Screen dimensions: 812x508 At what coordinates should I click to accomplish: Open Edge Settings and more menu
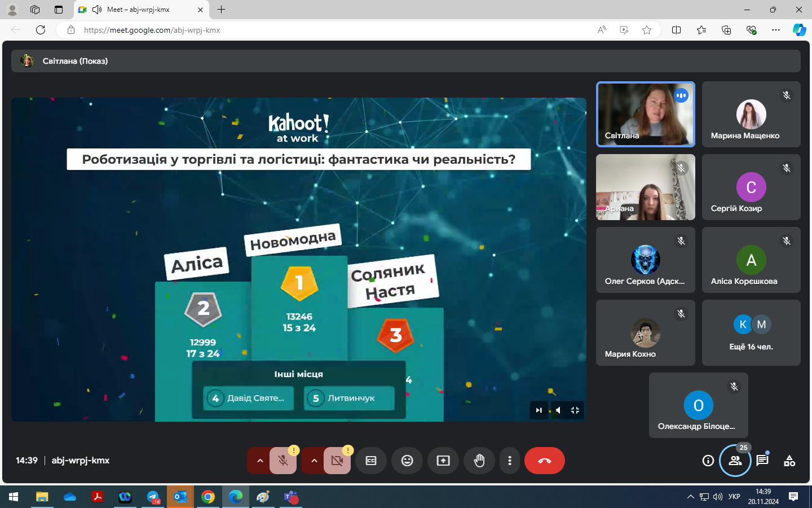click(776, 30)
